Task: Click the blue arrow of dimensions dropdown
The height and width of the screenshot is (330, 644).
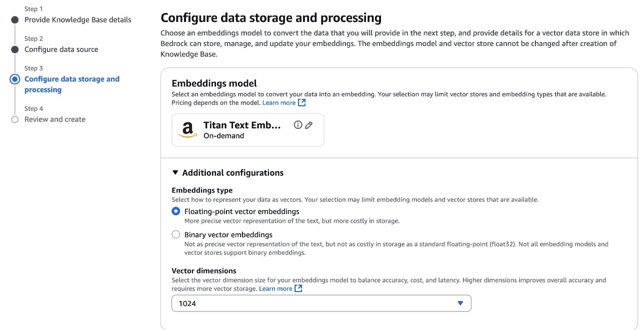Action: pyautogui.click(x=460, y=303)
